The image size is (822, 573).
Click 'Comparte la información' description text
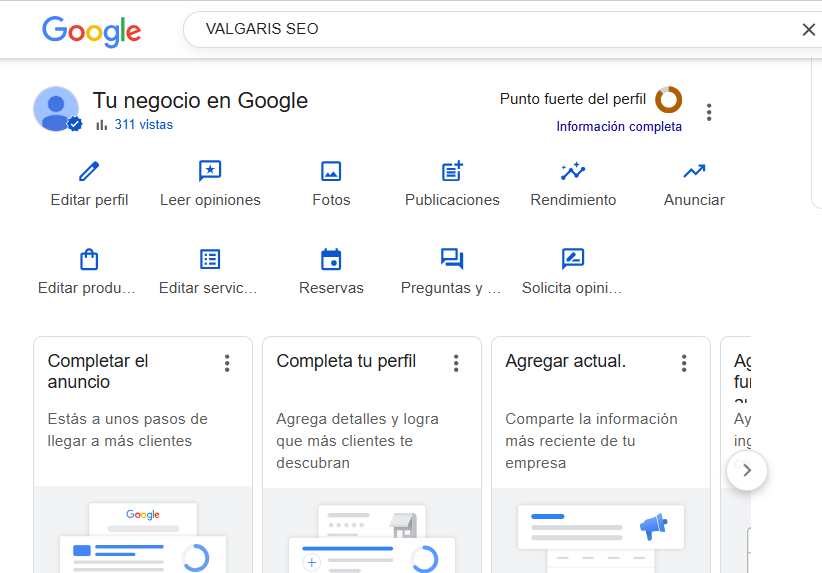tap(591, 419)
